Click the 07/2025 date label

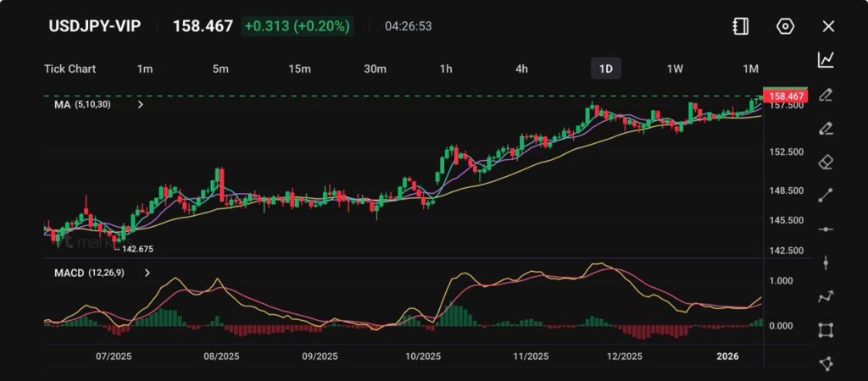(114, 356)
